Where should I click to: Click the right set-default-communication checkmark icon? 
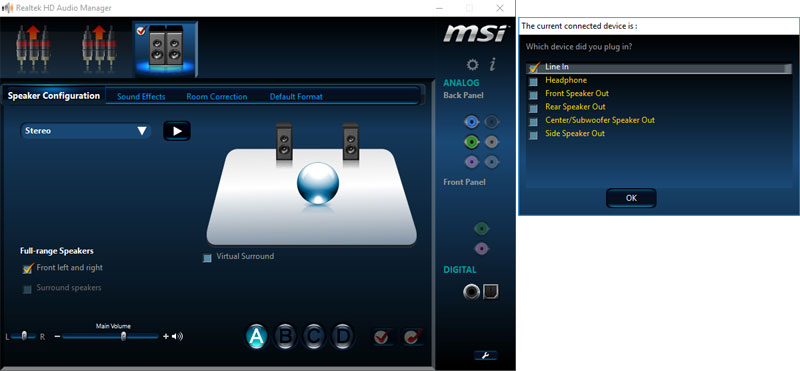click(x=412, y=337)
